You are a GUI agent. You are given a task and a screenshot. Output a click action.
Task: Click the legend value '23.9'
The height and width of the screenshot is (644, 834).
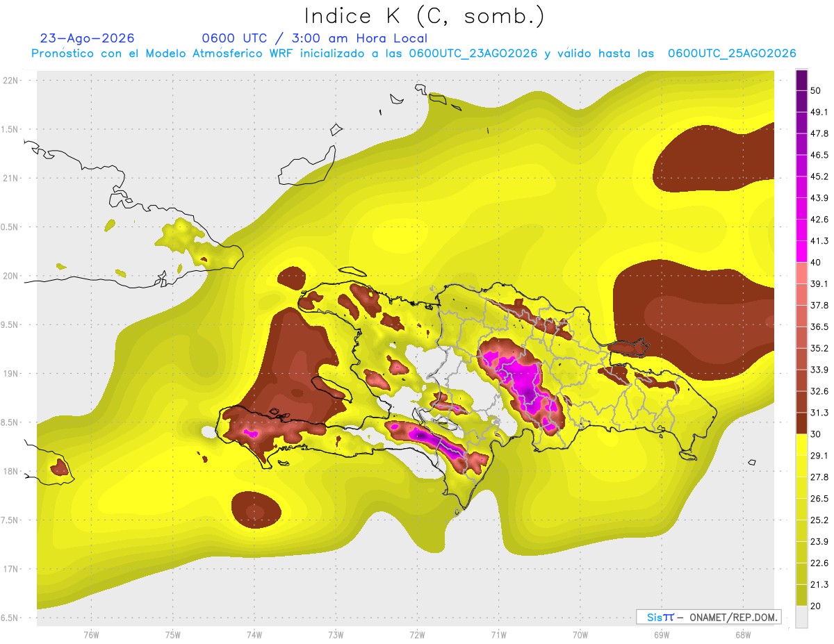pyautogui.click(x=819, y=541)
